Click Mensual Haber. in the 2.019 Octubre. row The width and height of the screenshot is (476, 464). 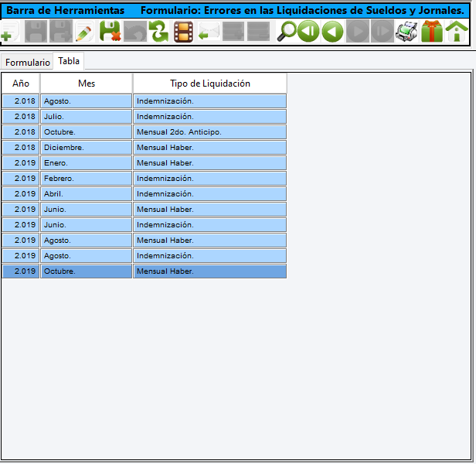210,271
